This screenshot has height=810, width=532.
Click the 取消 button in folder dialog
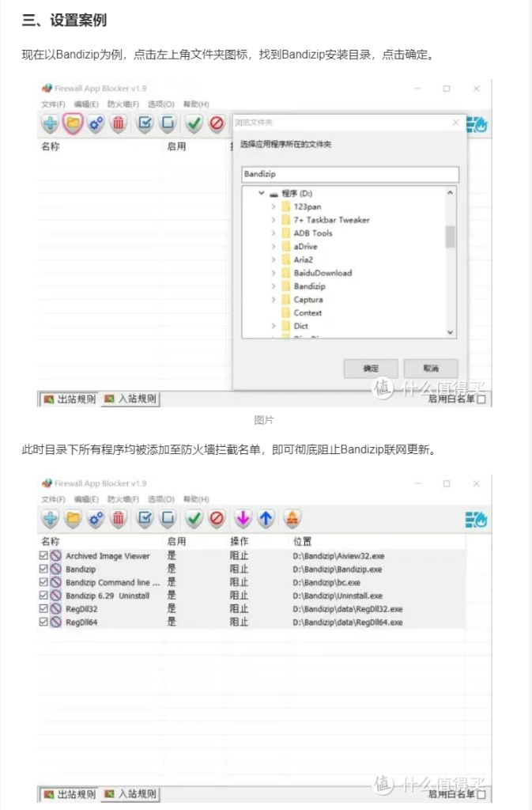coord(430,369)
